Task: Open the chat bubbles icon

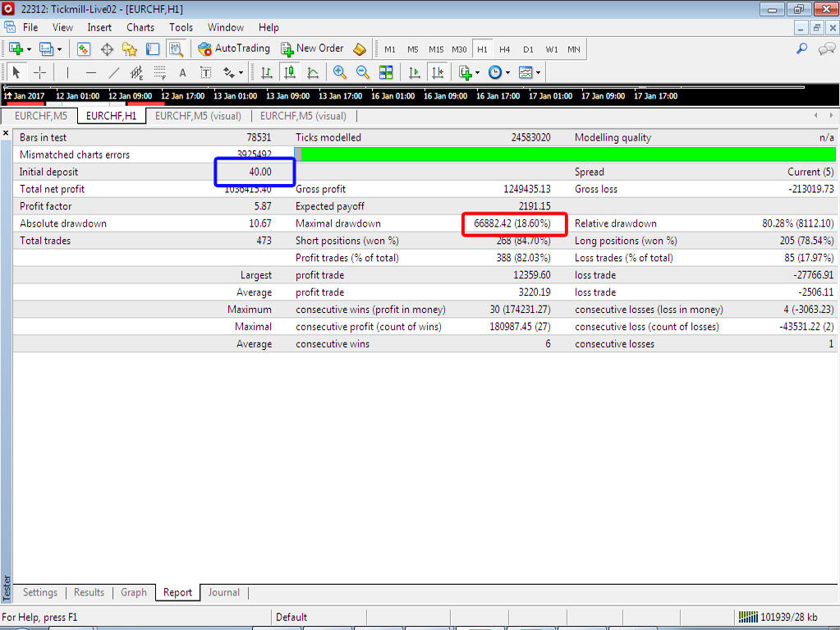Action: click(x=827, y=48)
